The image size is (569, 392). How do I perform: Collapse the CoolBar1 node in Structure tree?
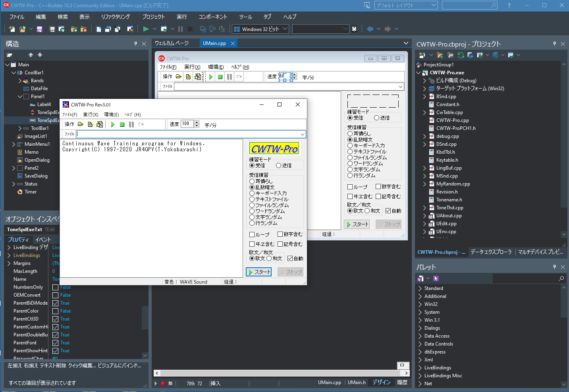(x=14, y=73)
